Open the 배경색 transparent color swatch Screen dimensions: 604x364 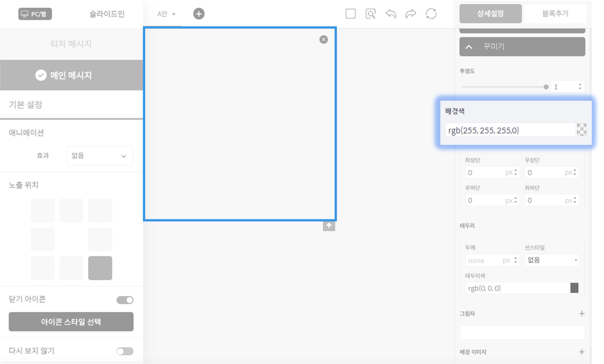coord(581,130)
